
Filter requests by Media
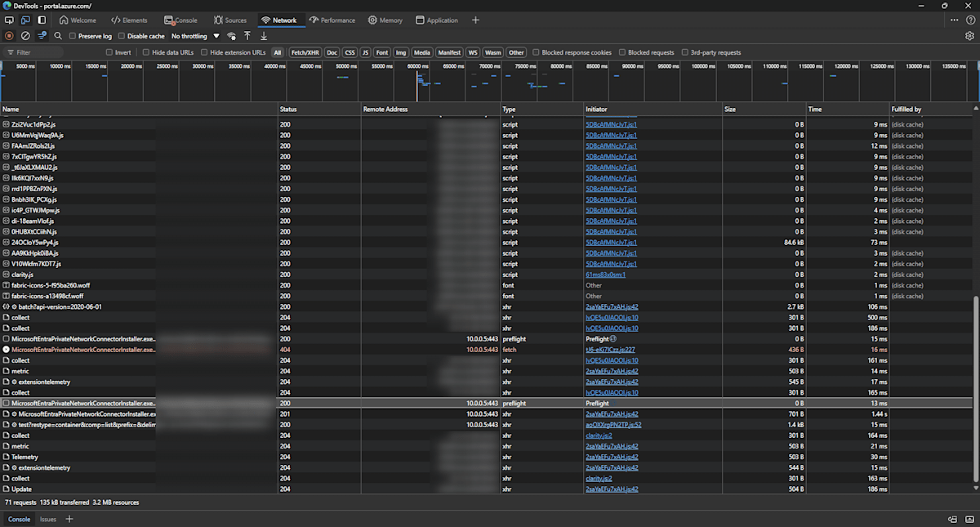(421, 52)
